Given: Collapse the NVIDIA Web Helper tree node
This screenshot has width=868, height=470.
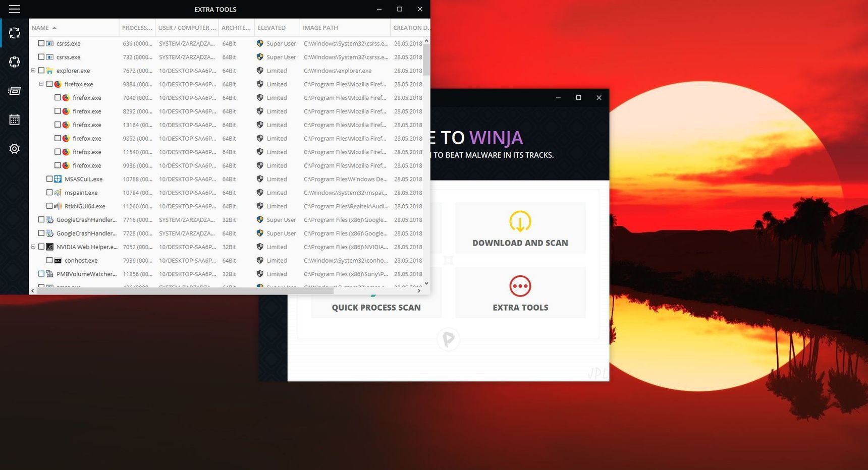Looking at the screenshot, I should point(33,247).
